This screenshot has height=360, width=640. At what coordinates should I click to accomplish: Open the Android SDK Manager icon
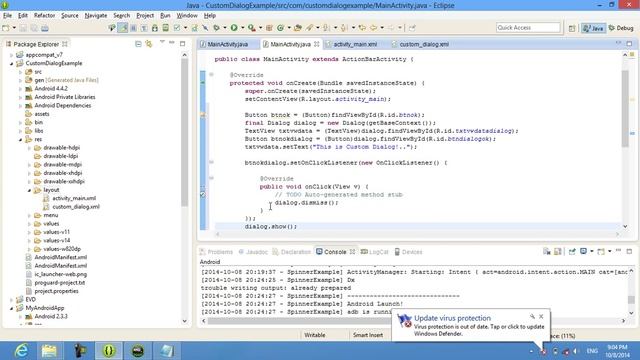(x=155, y=28)
